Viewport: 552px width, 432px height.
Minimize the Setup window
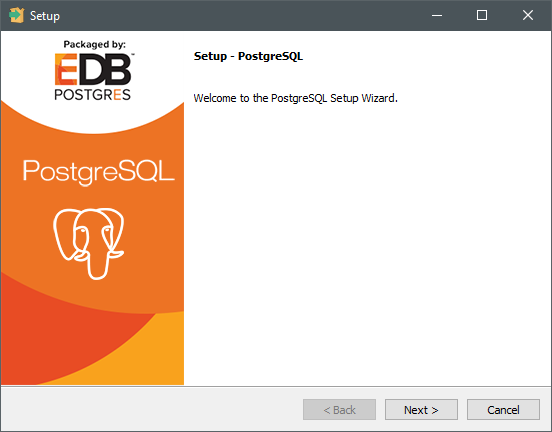tap(437, 15)
